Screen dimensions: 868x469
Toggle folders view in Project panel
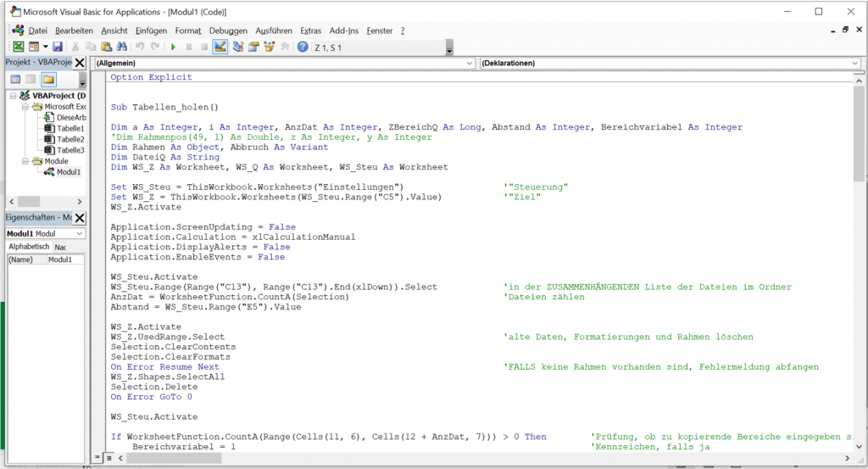[x=48, y=80]
